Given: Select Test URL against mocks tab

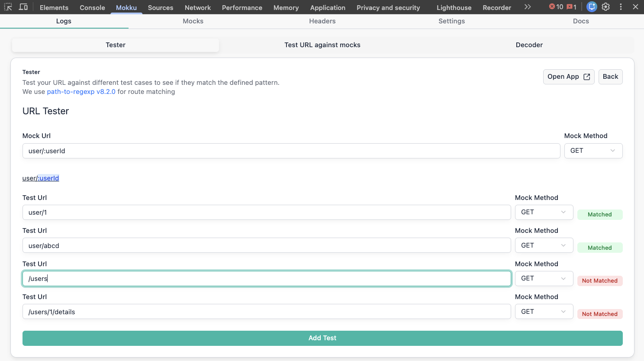Looking at the screenshot, I should 322,45.
